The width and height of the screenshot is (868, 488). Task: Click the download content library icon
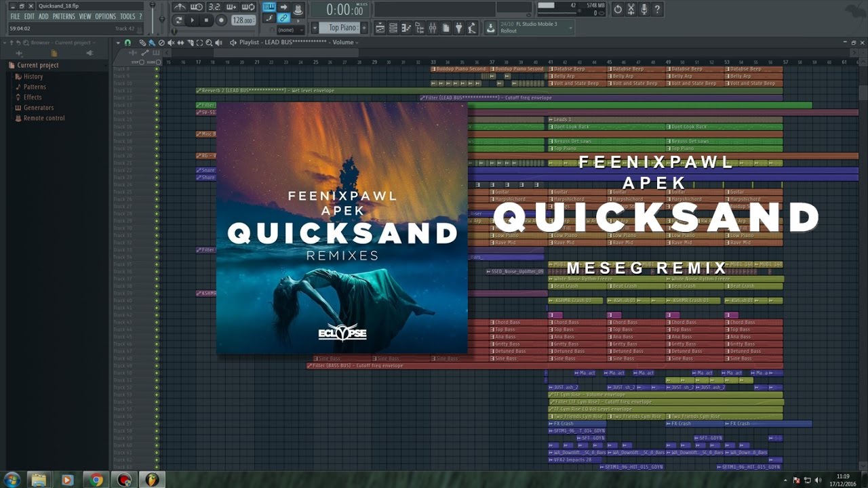point(491,28)
